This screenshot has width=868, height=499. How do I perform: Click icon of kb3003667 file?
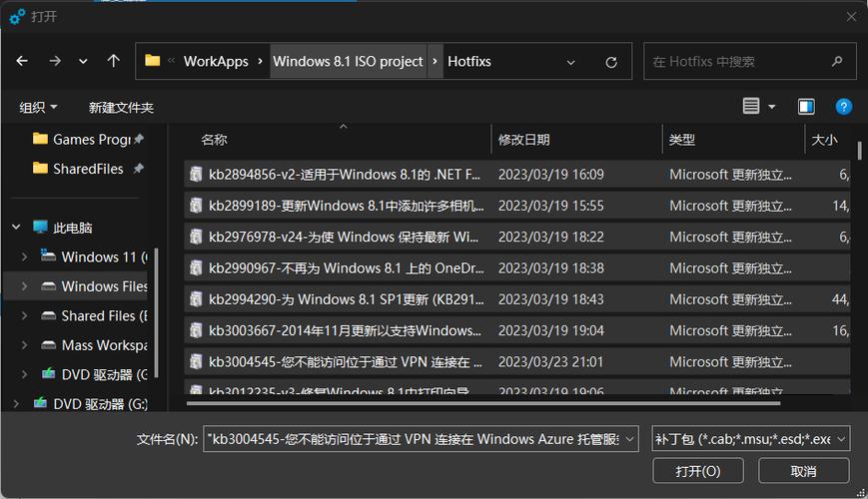[196, 330]
